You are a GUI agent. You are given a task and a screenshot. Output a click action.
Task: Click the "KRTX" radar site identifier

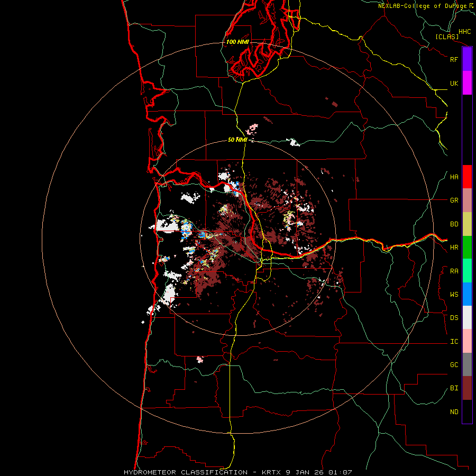(271, 472)
